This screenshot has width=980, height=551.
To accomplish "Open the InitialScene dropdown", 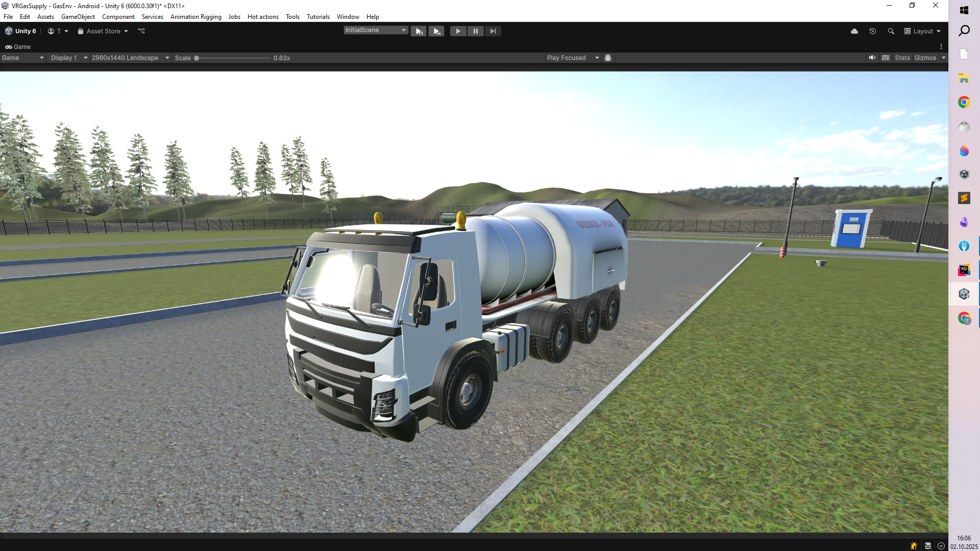I will tap(376, 30).
